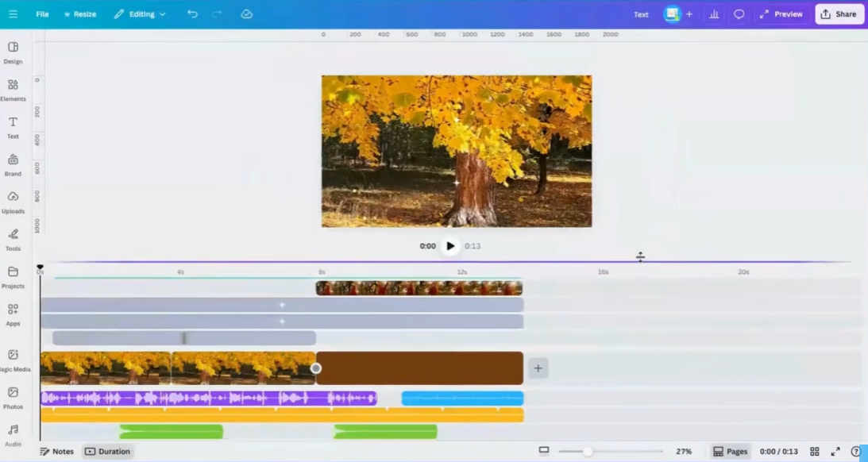Toggle the Duration timeline view
Screen dimensions: 868x462
tap(107, 452)
